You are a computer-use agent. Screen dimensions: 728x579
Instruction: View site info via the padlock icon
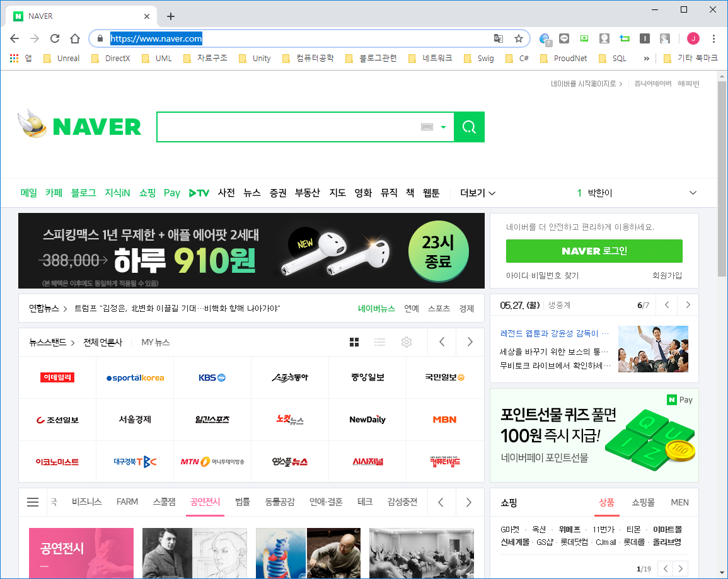tap(100, 38)
